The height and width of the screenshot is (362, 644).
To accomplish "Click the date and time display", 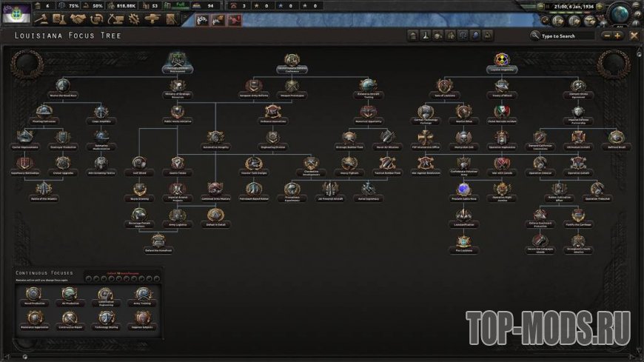I will pyautogui.click(x=574, y=5).
